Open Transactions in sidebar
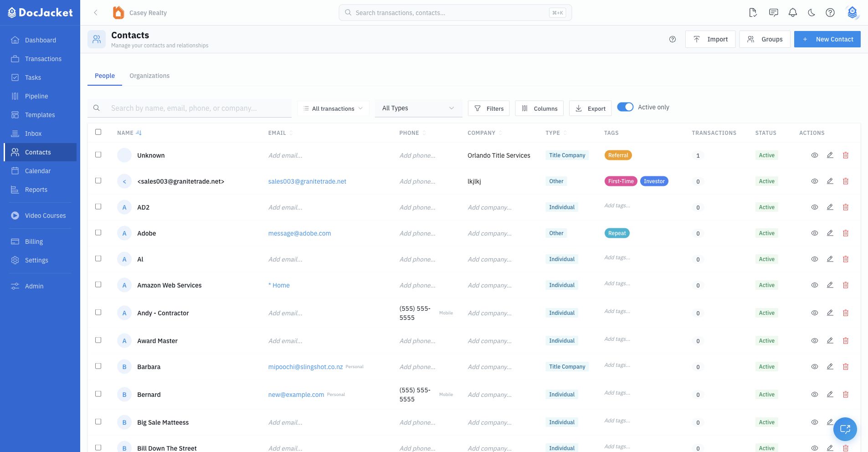The width and height of the screenshot is (868, 452). click(x=40, y=59)
